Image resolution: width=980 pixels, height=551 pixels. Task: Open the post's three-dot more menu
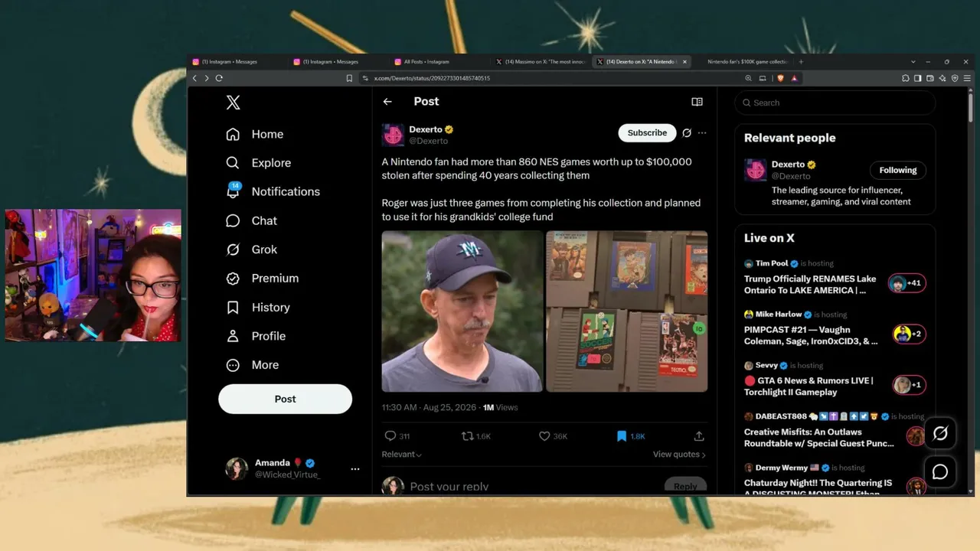(702, 133)
